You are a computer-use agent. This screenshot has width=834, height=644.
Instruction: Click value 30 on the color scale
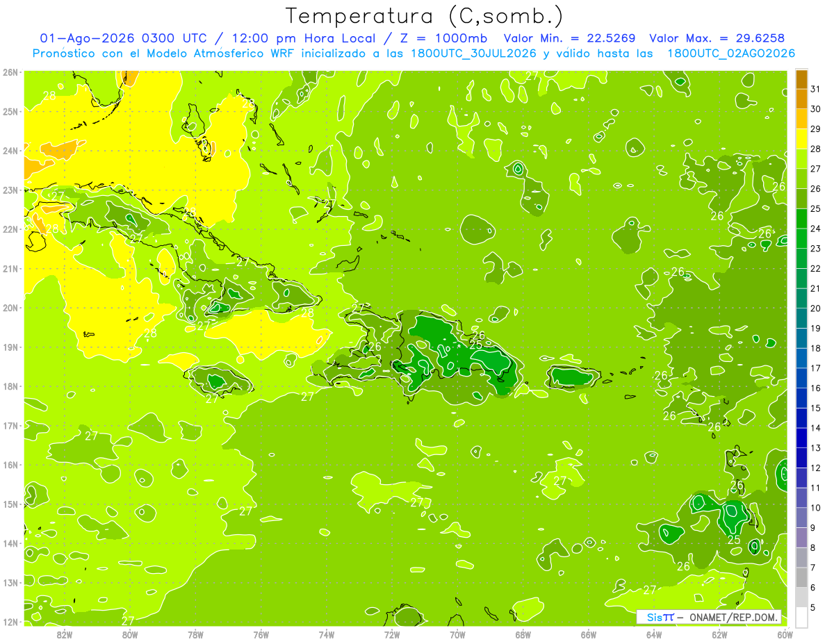(816, 109)
